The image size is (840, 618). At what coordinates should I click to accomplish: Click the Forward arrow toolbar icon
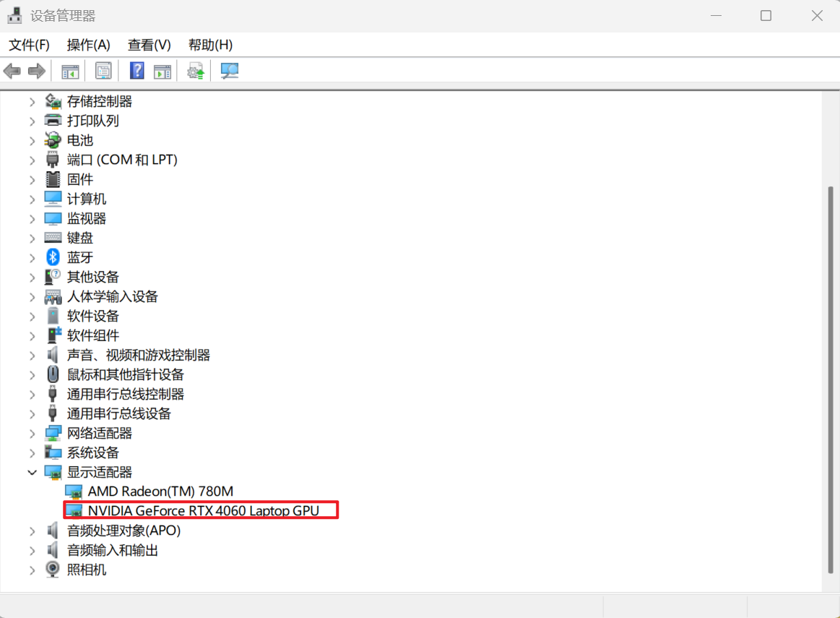coord(36,71)
